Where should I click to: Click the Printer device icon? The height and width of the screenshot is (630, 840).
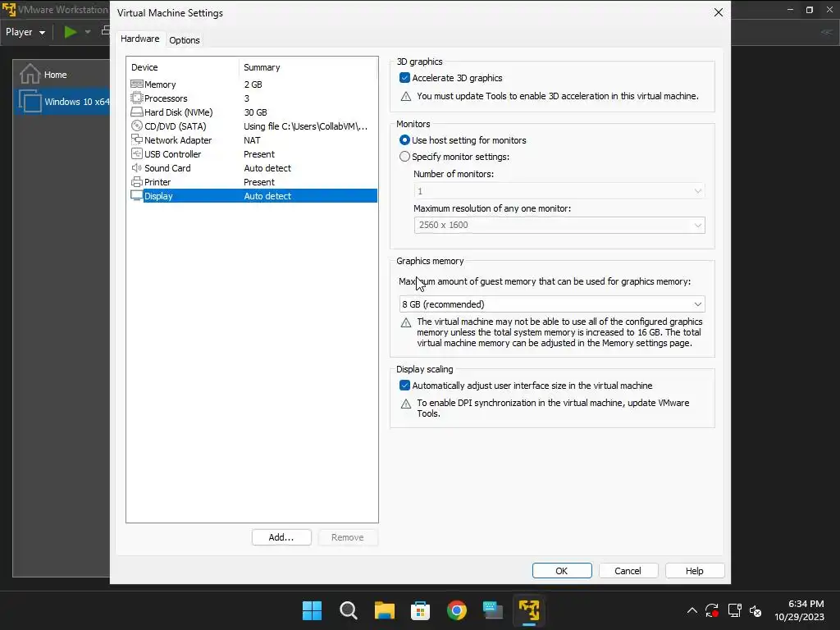[x=137, y=181]
